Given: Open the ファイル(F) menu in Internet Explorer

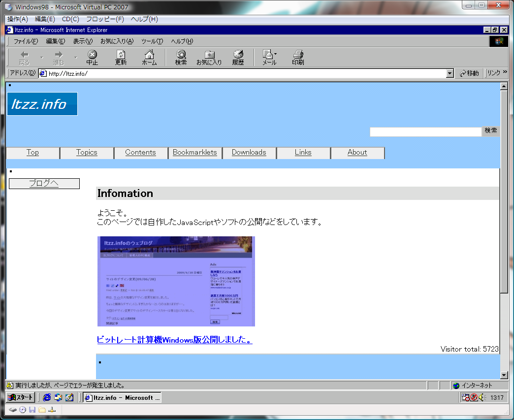Looking at the screenshot, I should 26,41.
